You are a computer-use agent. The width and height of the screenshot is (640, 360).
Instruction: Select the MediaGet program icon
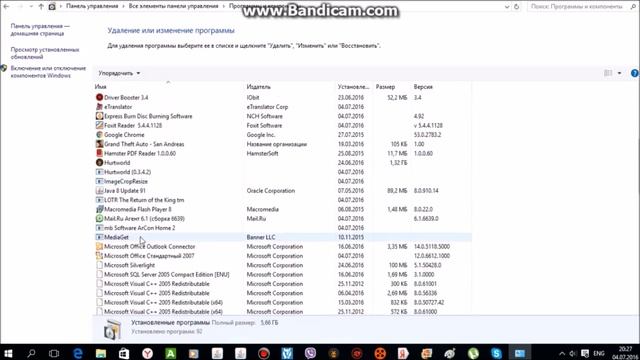pos(99,237)
